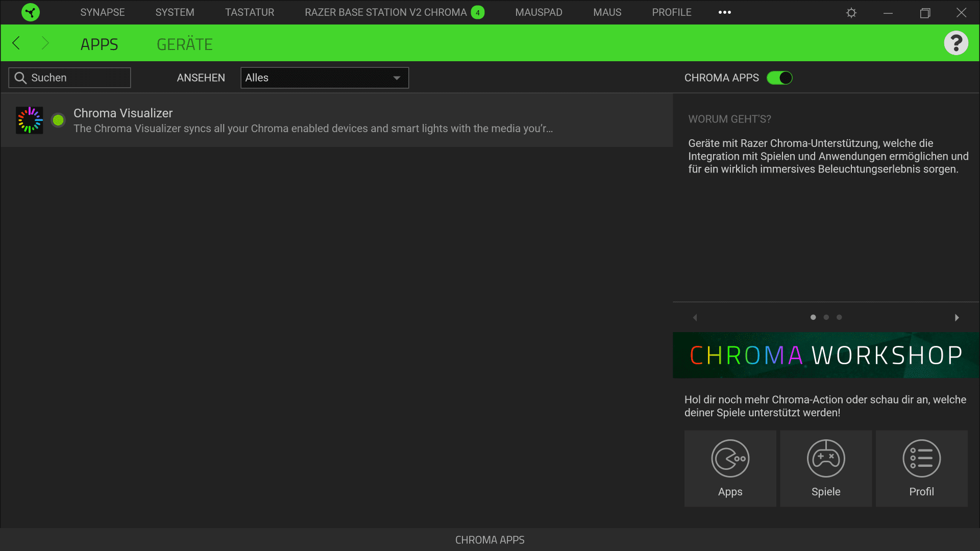Select the second carousel dot
The image size is (980, 551).
coord(826,317)
